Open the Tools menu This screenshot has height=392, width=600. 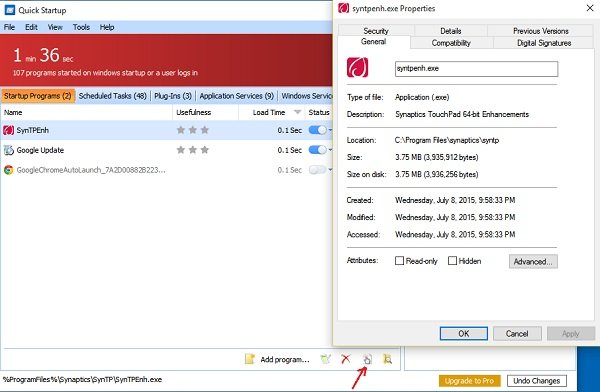click(x=81, y=27)
